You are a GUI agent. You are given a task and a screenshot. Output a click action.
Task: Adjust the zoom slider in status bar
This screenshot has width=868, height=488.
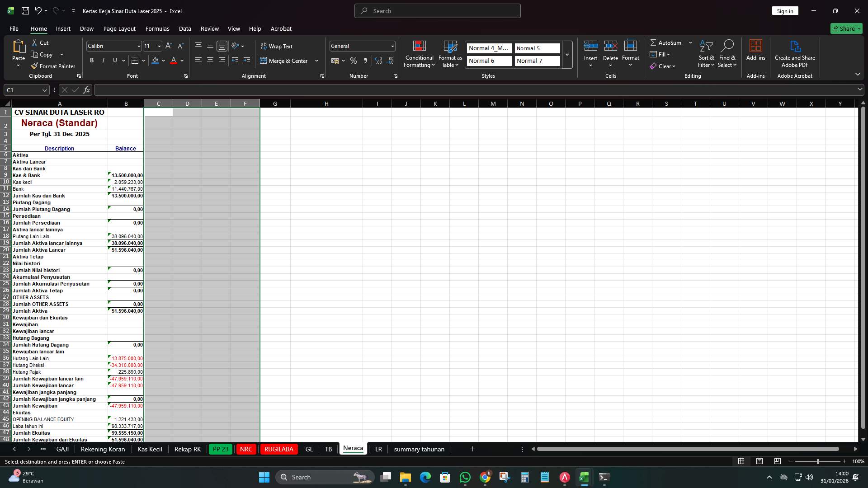click(817, 461)
